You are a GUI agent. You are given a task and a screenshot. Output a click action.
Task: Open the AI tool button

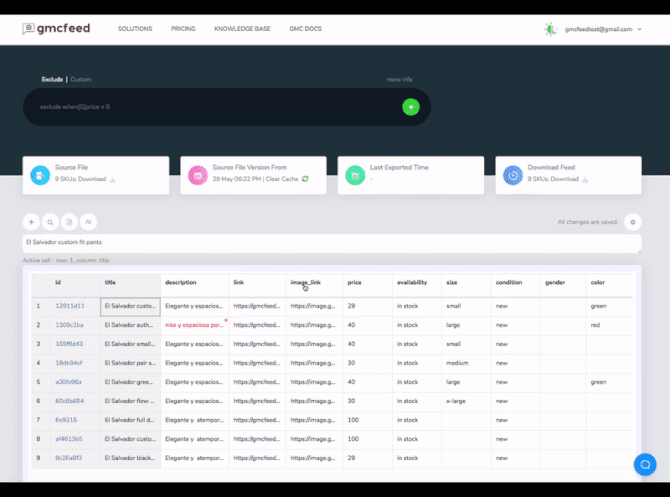tap(88, 222)
